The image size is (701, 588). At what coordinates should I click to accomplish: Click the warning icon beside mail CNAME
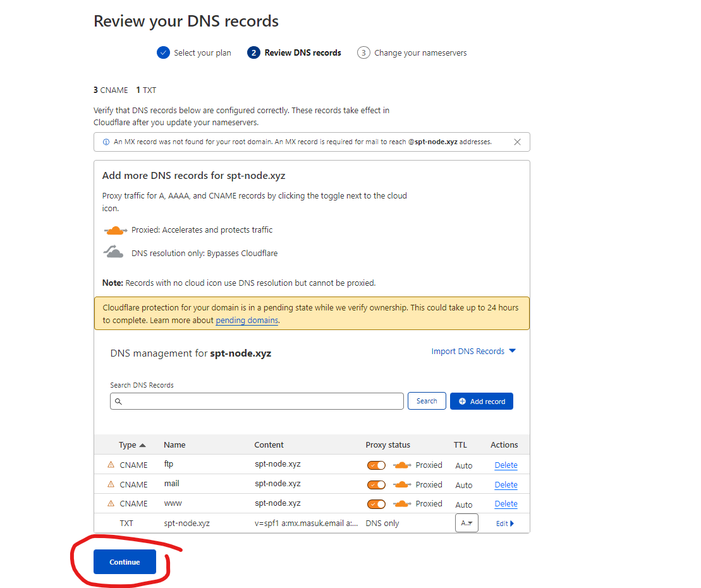[x=111, y=484]
